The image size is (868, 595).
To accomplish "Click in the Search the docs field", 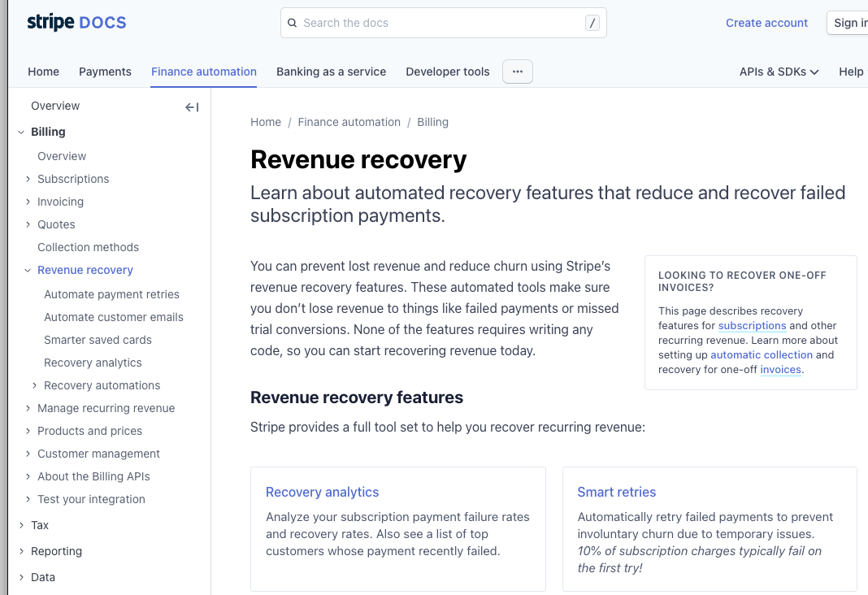I will coord(439,23).
